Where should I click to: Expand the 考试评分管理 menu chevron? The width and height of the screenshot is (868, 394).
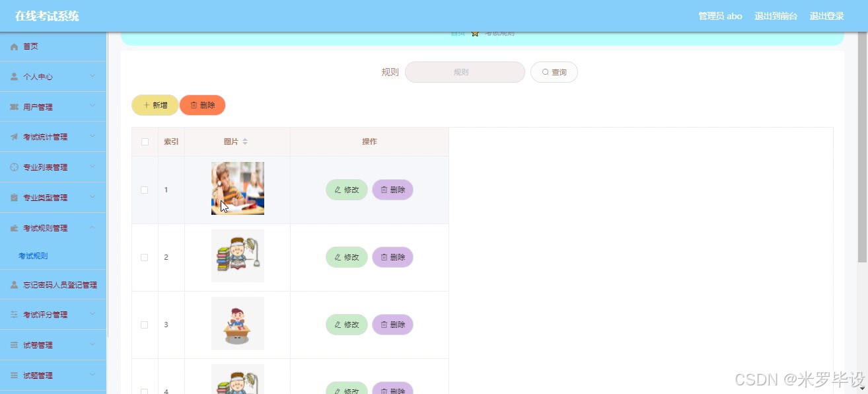coord(92,314)
